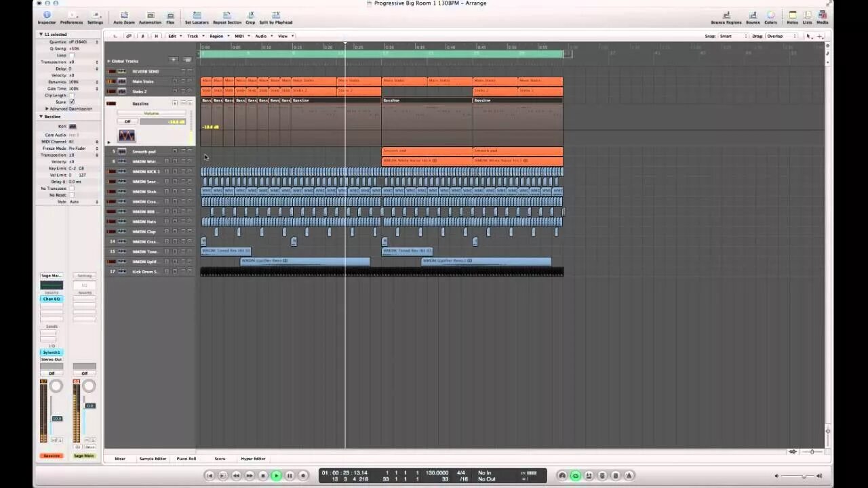
Task: Open the Drag mode dropdown set to Overlap
Action: point(783,36)
